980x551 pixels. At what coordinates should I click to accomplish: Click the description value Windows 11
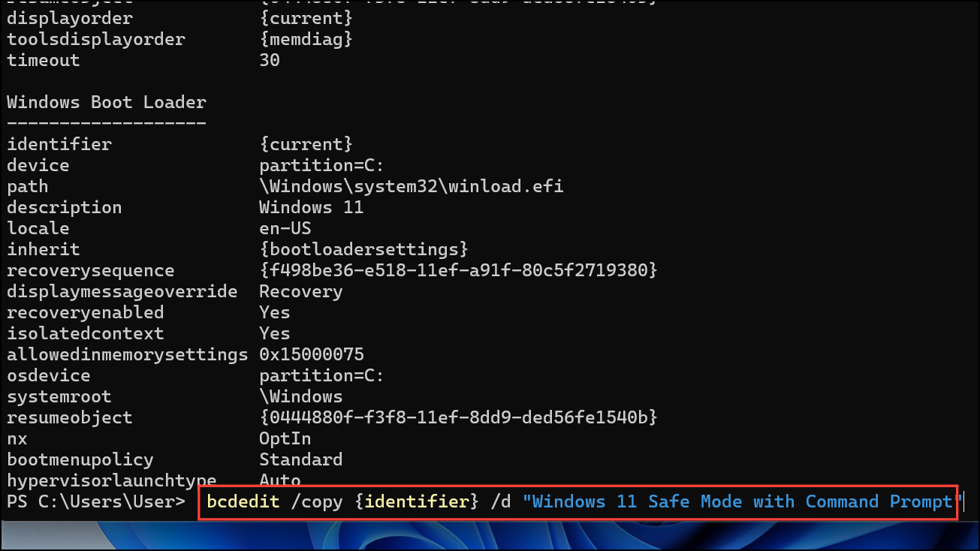(311, 207)
